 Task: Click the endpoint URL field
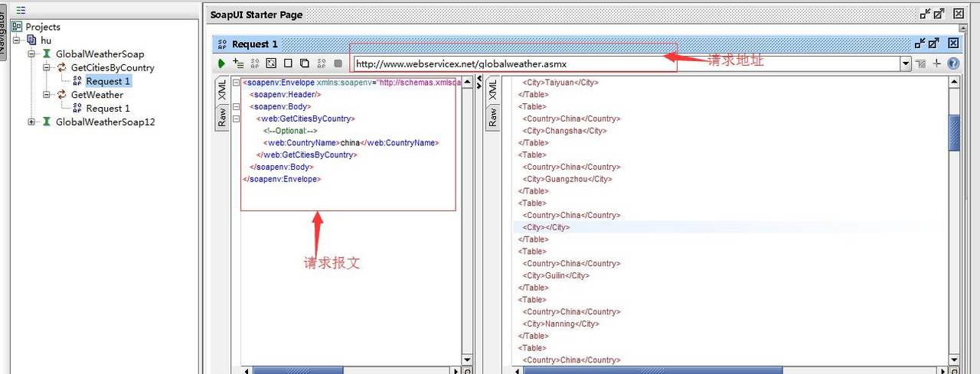(x=626, y=64)
